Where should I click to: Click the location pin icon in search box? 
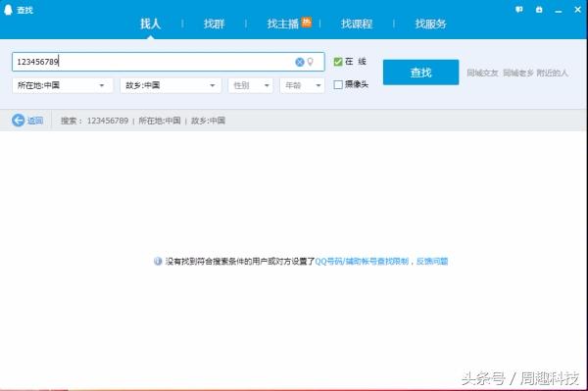(310, 62)
